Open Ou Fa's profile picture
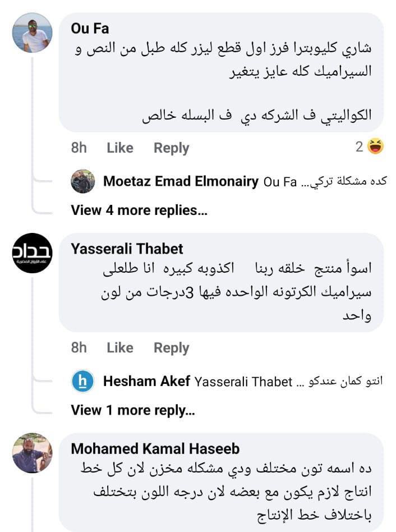This screenshot has width=396, height=532. coord(32,33)
